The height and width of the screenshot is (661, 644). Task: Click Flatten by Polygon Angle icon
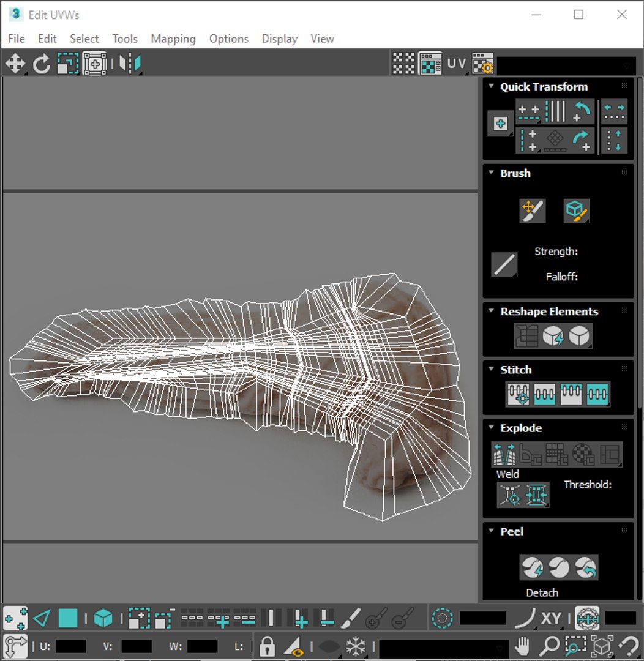(x=531, y=454)
